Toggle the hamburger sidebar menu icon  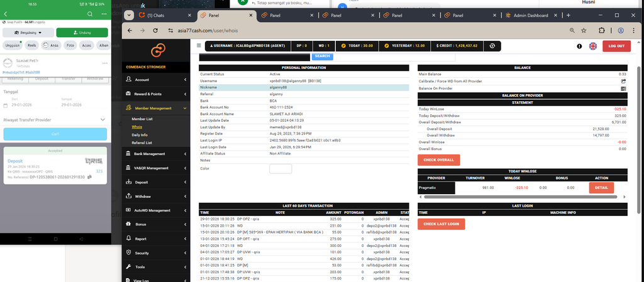199,46
